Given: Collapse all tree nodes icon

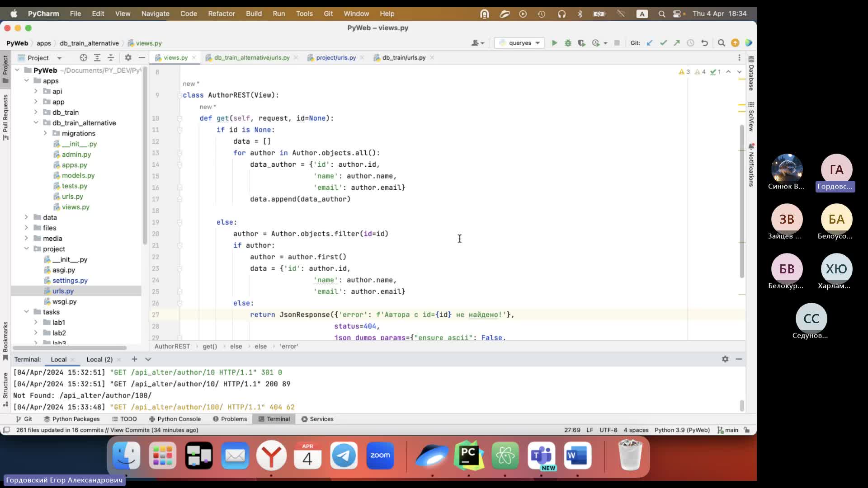Looking at the screenshot, I should pos(111,57).
